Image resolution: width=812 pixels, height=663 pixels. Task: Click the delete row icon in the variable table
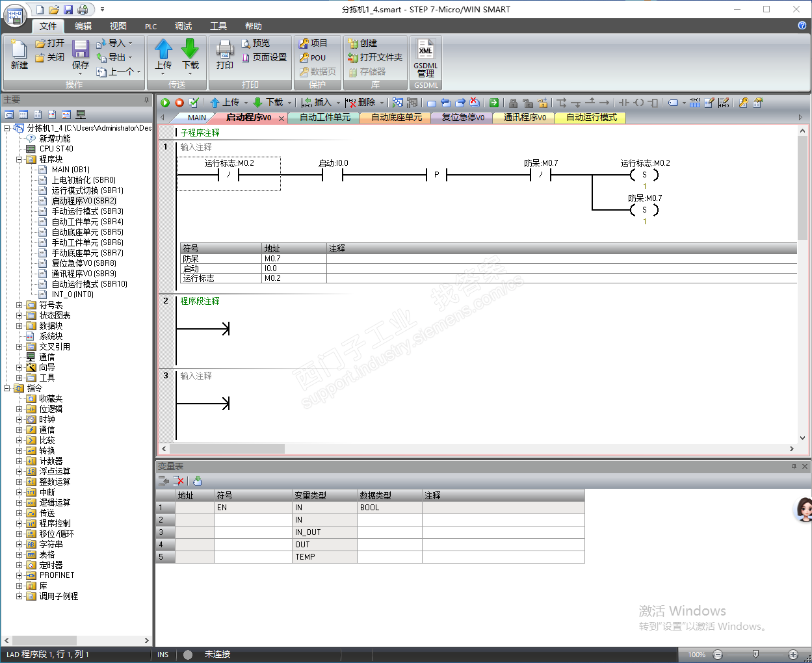(x=179, y=481)
